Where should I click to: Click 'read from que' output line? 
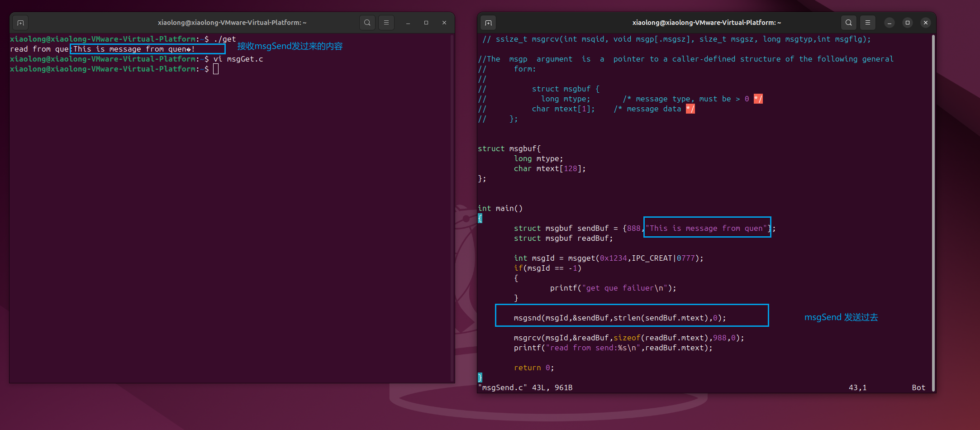(102, 49)
